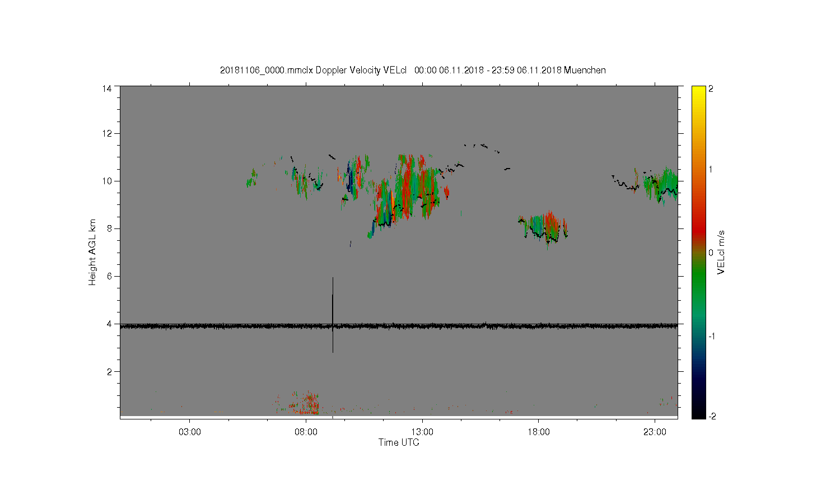
Task: Click the horizontal black line at 4 km height
Action: [399, 325]
